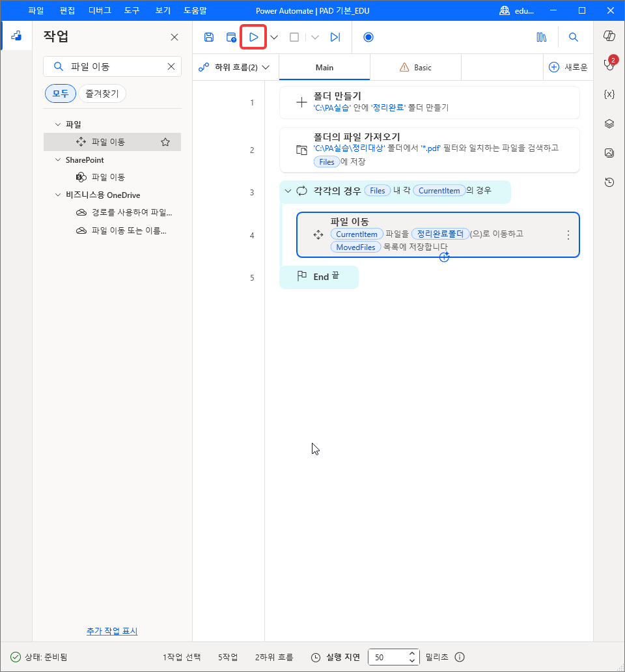Click the Save As toolbar icon
The image size is (625, 672).
[x=231, y=37]
